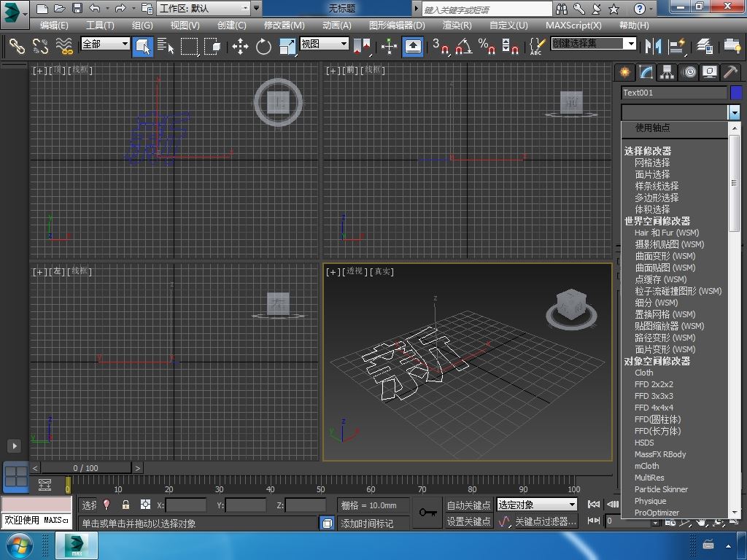Activate the Rotate tool
747x560 pixels.
click(x=263, y=47)
